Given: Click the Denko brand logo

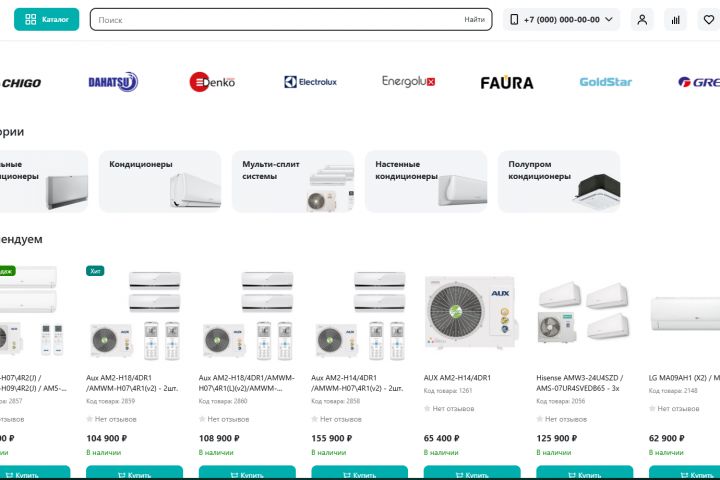Looking at the screenshot, I should tap(212, 82).
